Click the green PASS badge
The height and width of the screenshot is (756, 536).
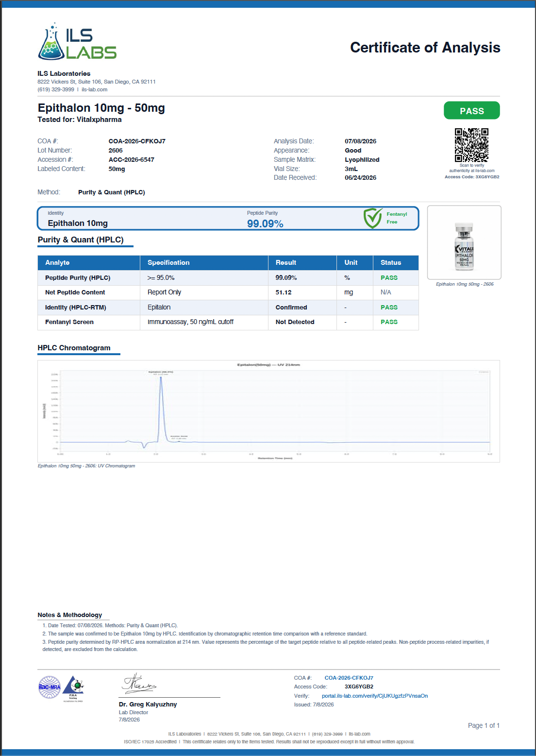[472, 111]
